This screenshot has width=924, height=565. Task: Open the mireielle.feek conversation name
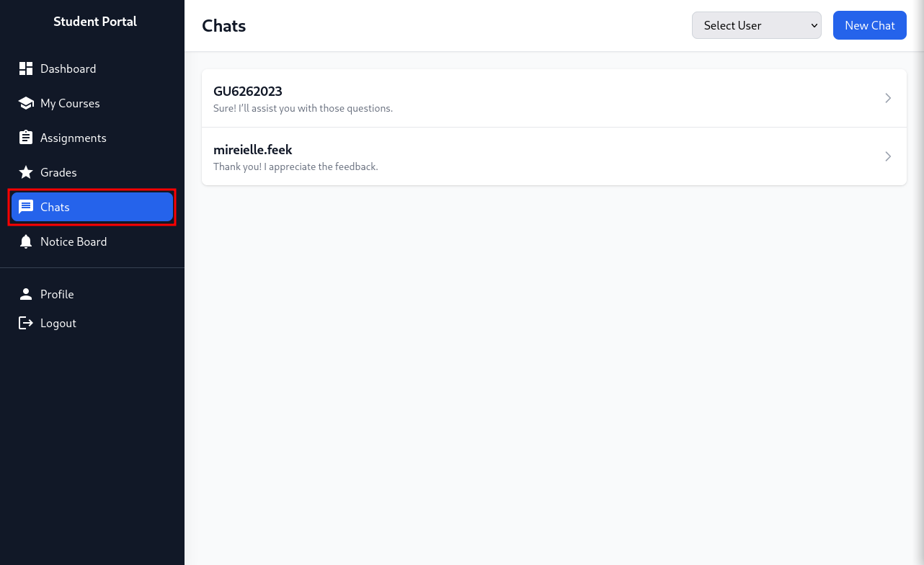(252, 150)
